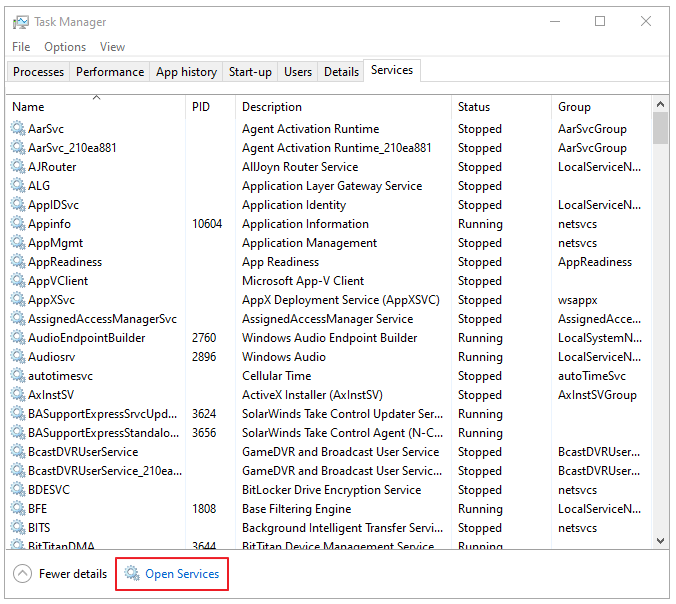Select the Services tab

coord(392,70)
